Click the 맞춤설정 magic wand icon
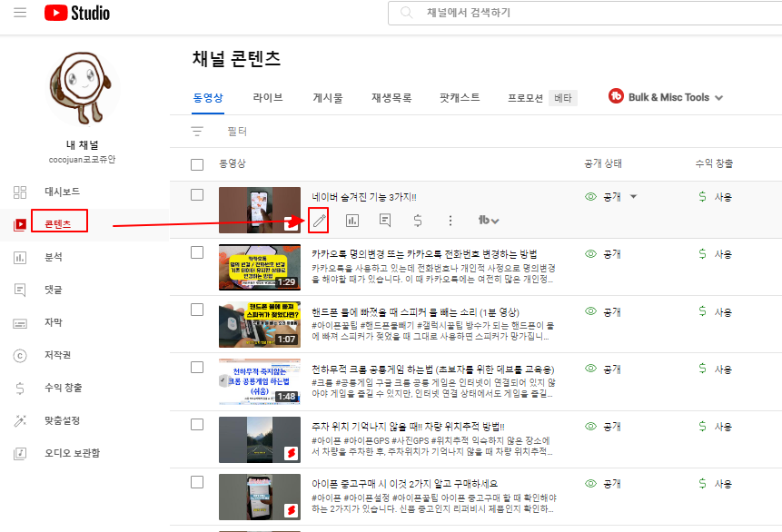This screenshot has width=782, height=532. pos(20,421)
